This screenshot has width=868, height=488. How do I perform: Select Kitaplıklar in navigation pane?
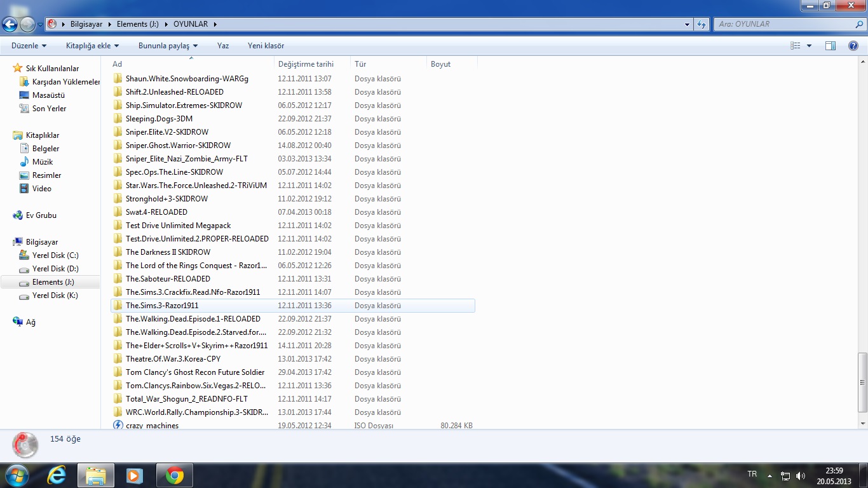43,135
